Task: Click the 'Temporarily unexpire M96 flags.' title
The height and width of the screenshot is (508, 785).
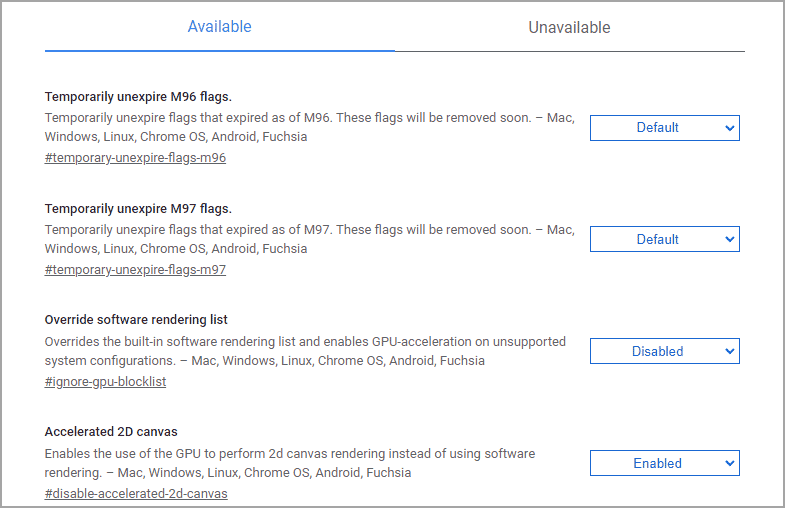Action: pos(138,97)
